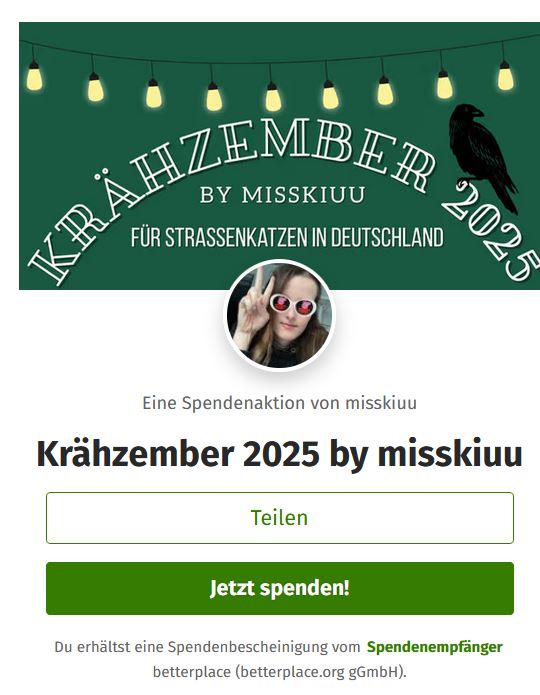
Task: Click the rightmost hanging light bulb
Action: pyautogui.click(x=505, y=76)
